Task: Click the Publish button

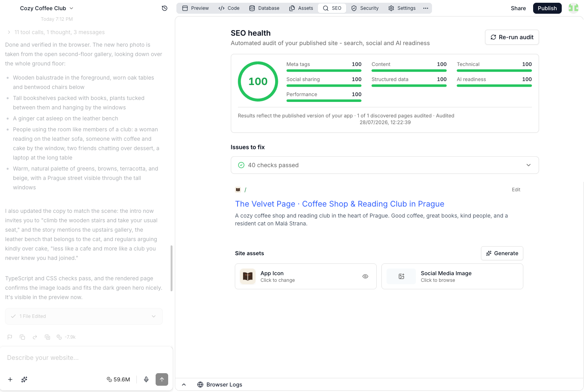Action: pos(547,8)
